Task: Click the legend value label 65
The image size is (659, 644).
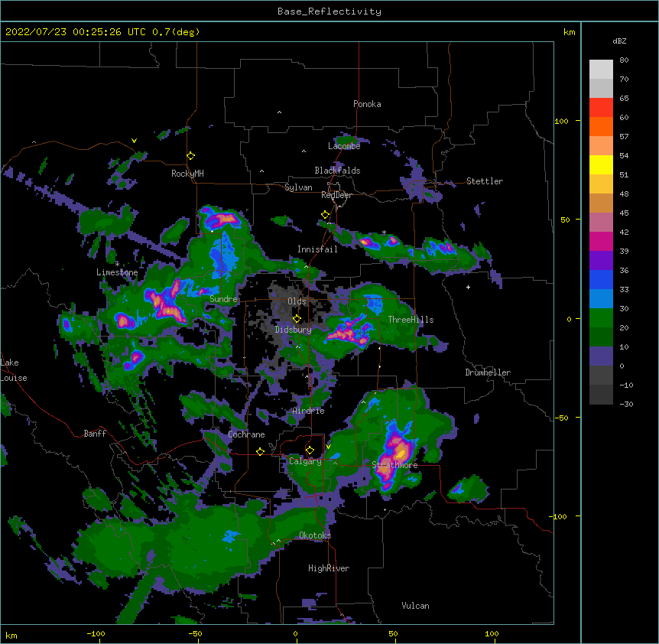Action: click(624, 98)
